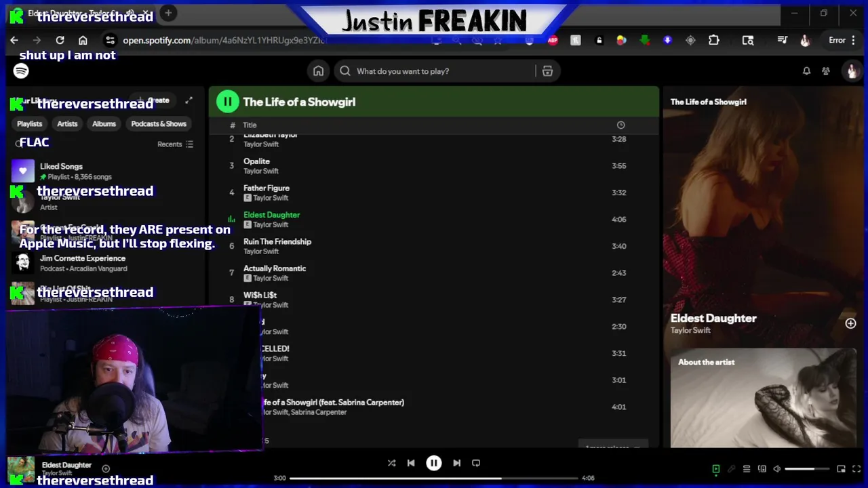Click the browser address bar URL
This screenshot has width=868, height=488.
224,40
